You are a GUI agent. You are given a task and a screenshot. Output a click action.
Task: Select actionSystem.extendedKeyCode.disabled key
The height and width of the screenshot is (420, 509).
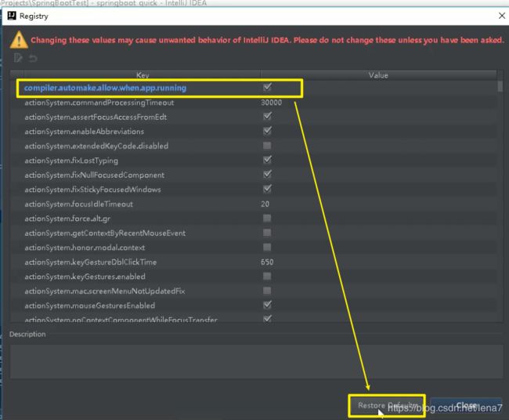coord(96,146)
